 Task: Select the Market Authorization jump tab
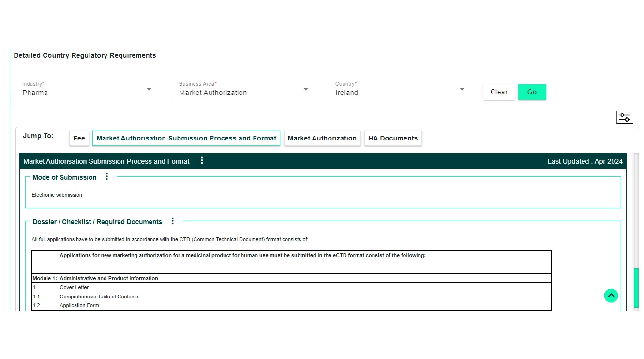pos(322,138)
